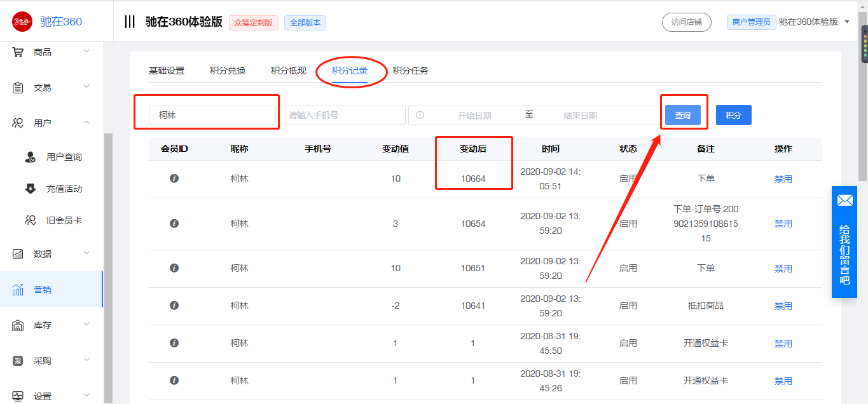
Task: Open the 驰在360体验版 account dropdown arrow
Action: tap(847, 22)
